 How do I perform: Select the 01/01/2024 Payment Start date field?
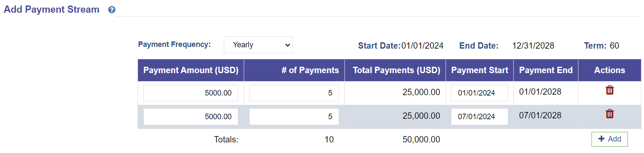479,93
